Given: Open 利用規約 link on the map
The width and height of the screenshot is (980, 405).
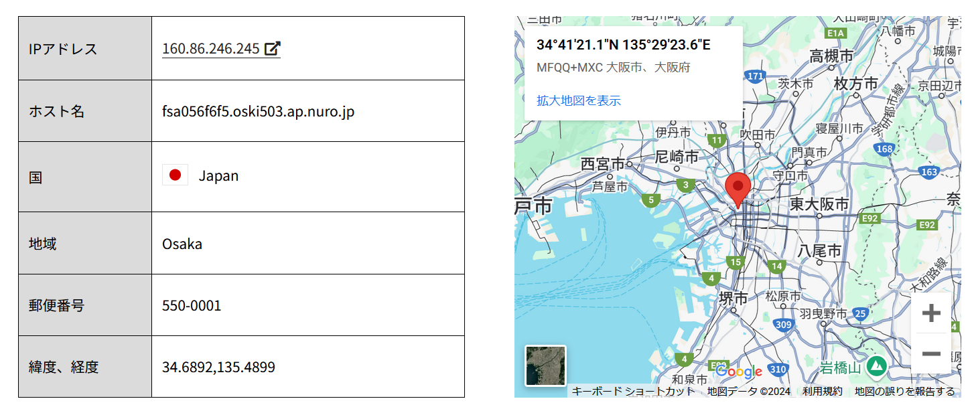Looking at the screenshot, I should click(823, 392).
